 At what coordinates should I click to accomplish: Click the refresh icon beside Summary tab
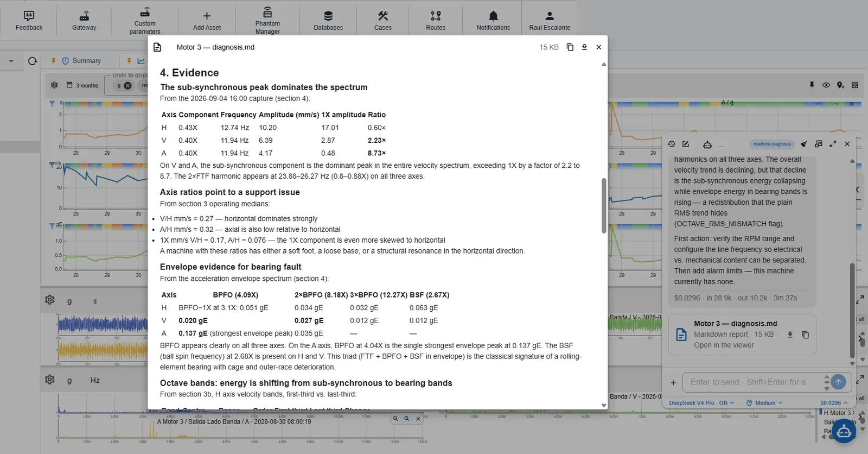33,61
